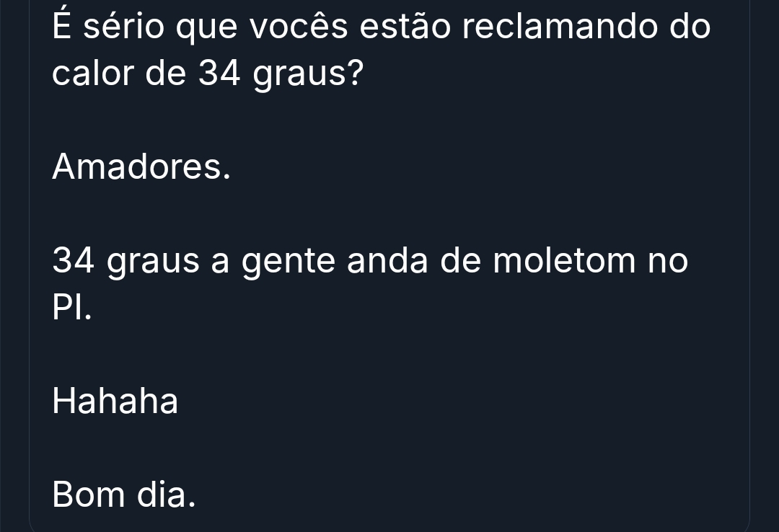Click the word "calor" in the post
Screen dimensions: 779x532
pos(93,74)
